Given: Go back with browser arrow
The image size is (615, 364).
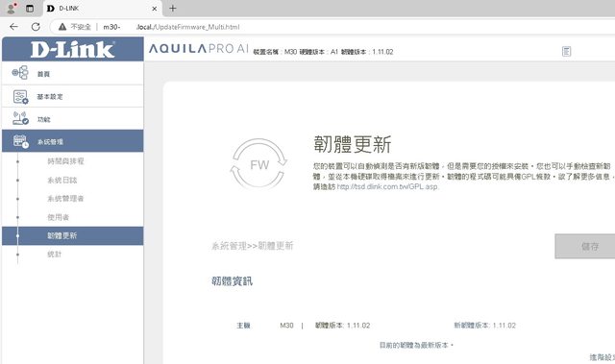Looking at the screenshot, I should point(13,27).
